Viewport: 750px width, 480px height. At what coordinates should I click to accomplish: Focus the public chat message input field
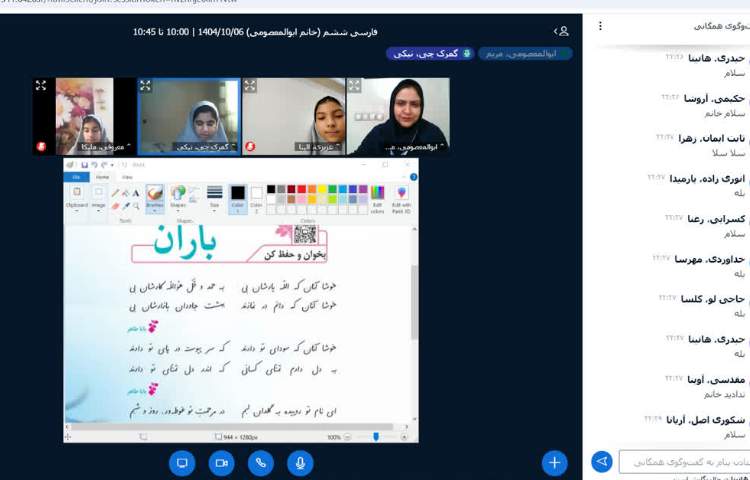684,462
